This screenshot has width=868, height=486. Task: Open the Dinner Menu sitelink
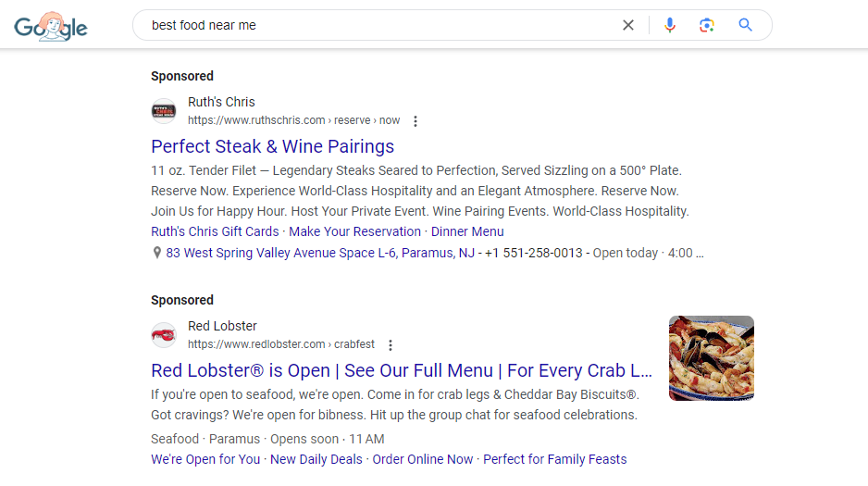(x=467, y=231)
